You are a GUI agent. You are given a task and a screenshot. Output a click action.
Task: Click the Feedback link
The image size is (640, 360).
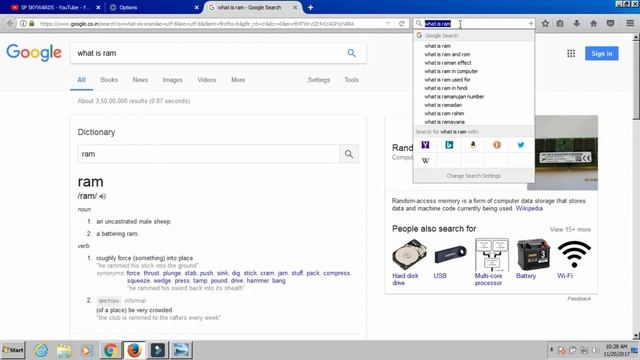click(x=579, y=299)
